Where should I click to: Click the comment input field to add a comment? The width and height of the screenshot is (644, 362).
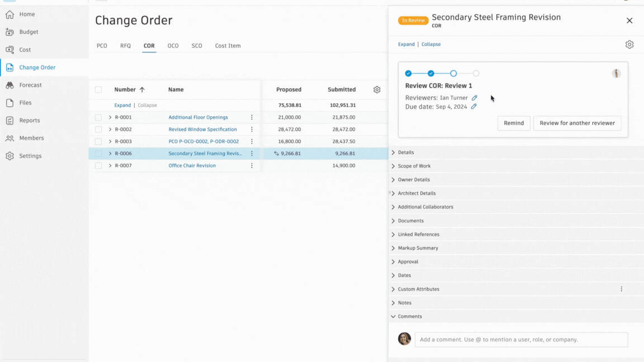coord(521,339)
